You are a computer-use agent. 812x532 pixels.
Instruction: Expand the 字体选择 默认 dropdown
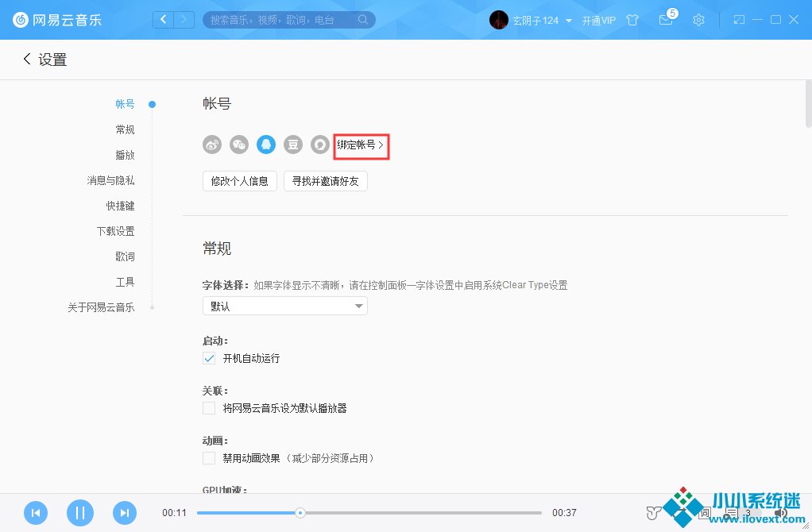[284, 306]
